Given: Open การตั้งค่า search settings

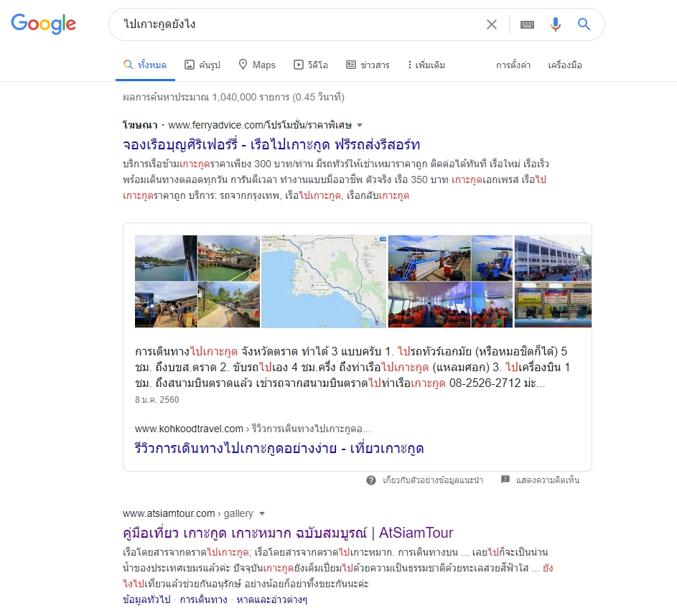Looking at the screenshot, I should 513,65.
